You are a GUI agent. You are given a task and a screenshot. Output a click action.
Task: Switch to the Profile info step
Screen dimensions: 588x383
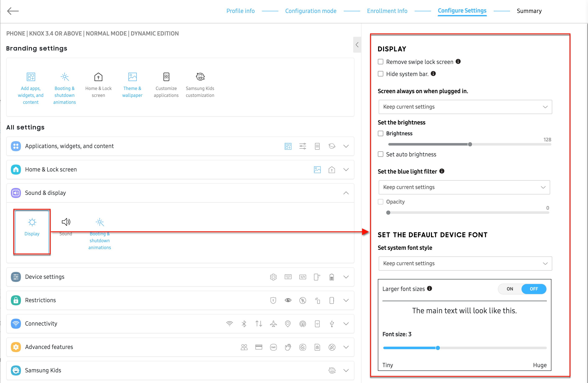click(240, 11)
